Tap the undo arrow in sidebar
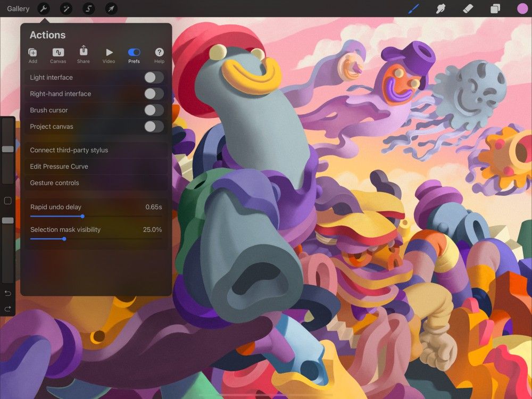 click(7, 293)
